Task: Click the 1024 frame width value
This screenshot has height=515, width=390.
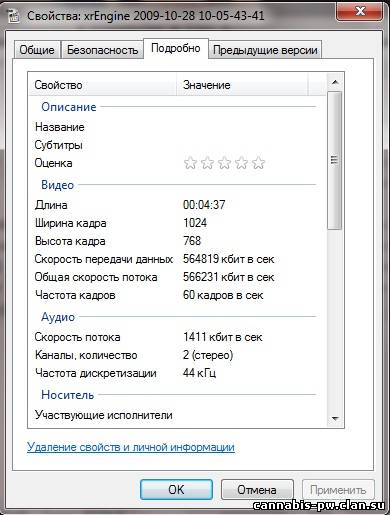Action: 195,223
